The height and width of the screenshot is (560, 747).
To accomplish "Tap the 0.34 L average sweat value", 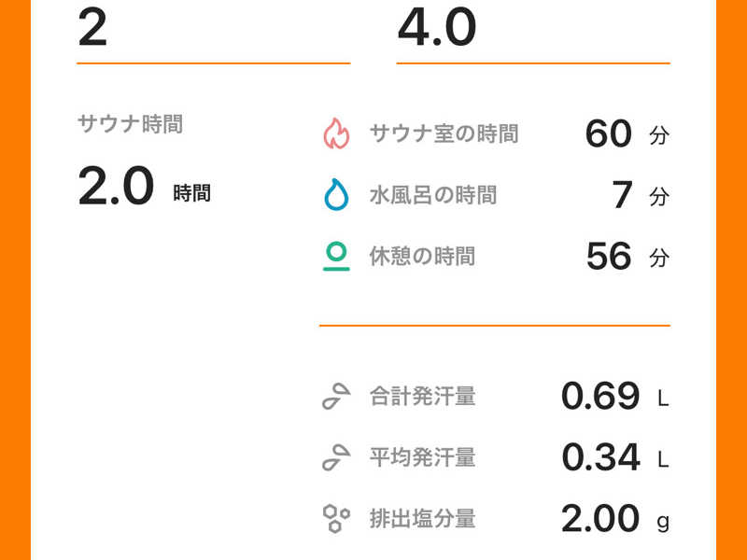I will point(614,457).
